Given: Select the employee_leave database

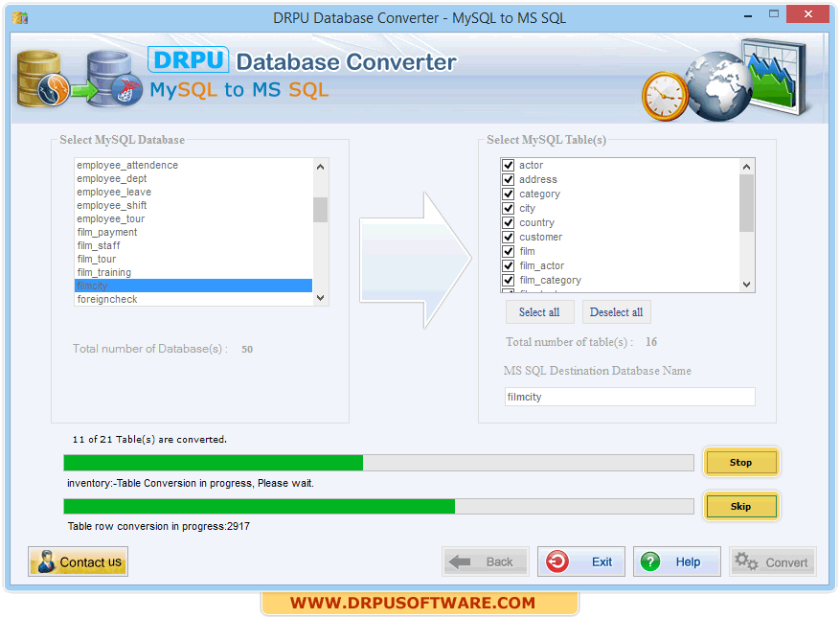Looking at the screenshot, I should click(x=193, y=192).
